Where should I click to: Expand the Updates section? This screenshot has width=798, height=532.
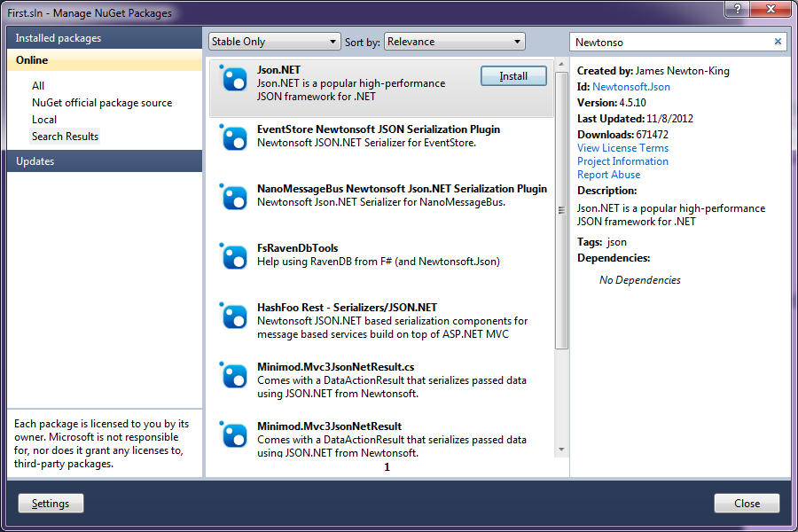(x=105, y=160)
